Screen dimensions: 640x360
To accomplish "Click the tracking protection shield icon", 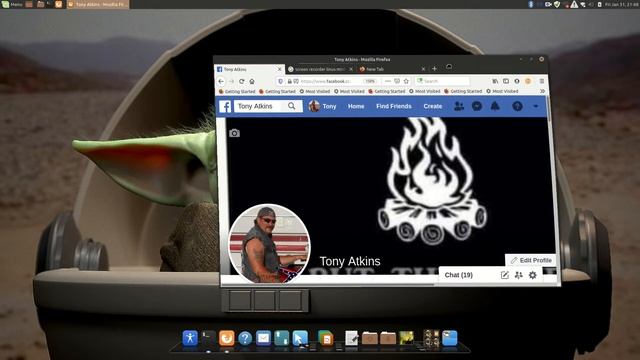I will (x=280, y=81).
